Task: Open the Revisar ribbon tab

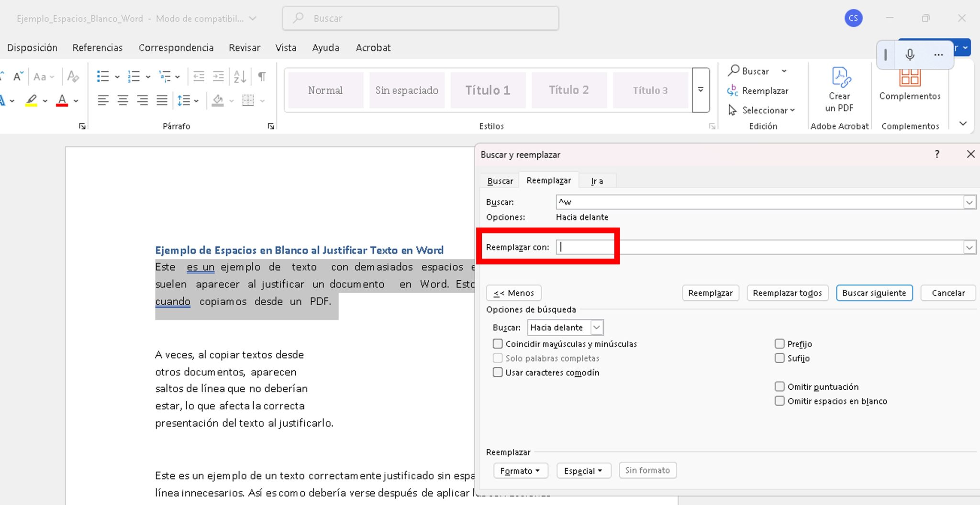Action: pos(245,47)
